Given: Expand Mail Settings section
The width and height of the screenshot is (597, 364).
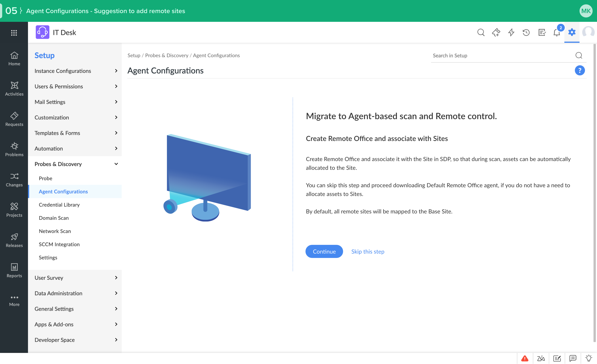Looking at the screenshot, I should [x=75, y=102].
